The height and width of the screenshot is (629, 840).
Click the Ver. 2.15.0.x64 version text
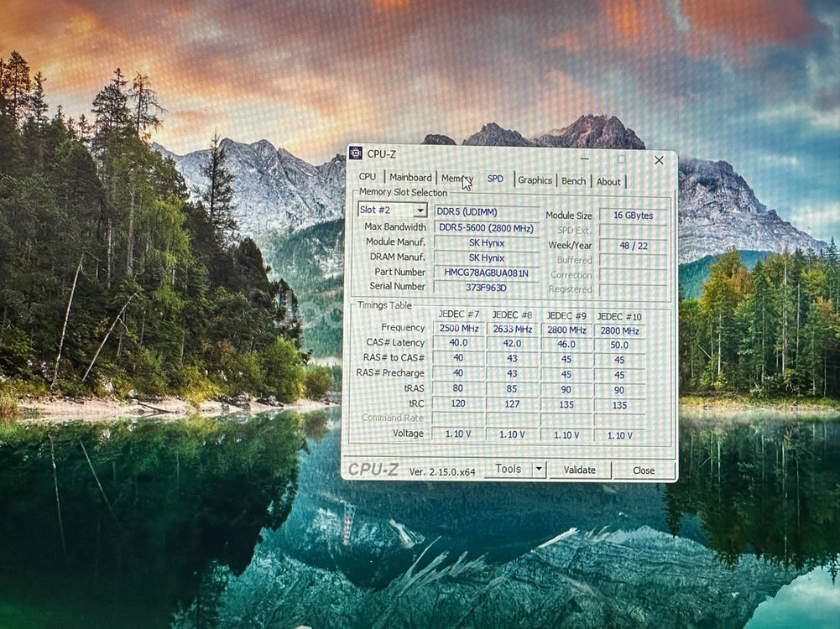442,471
